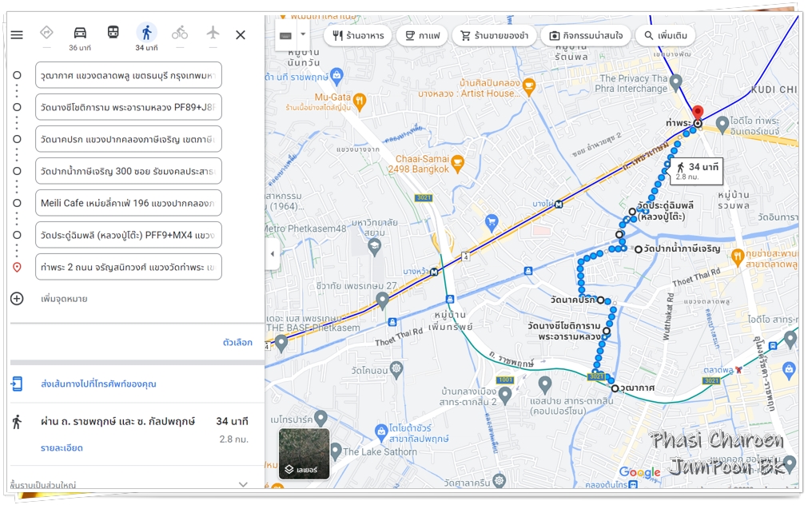
Task: Edit the วัดประดู่ฉิมพลี waypoint field
Action: click(129, 235)
